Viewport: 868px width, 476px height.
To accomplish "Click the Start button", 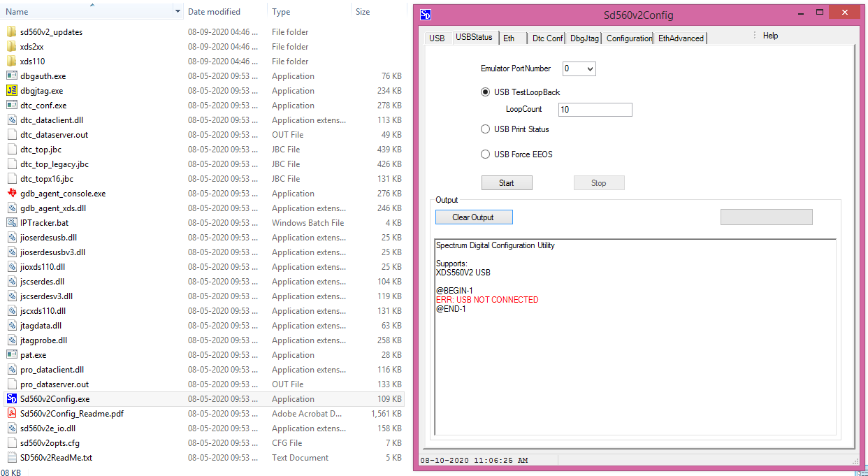I will click(507, 183).
